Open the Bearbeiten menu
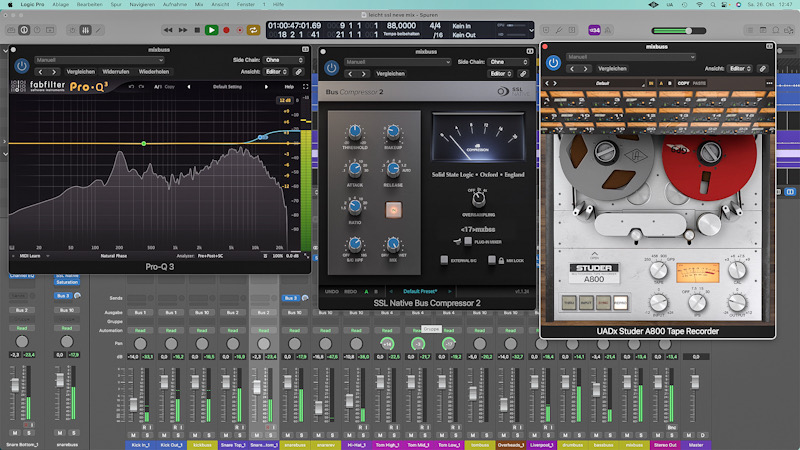This screenshot has height=450, width=800. [x=90, y=4]
